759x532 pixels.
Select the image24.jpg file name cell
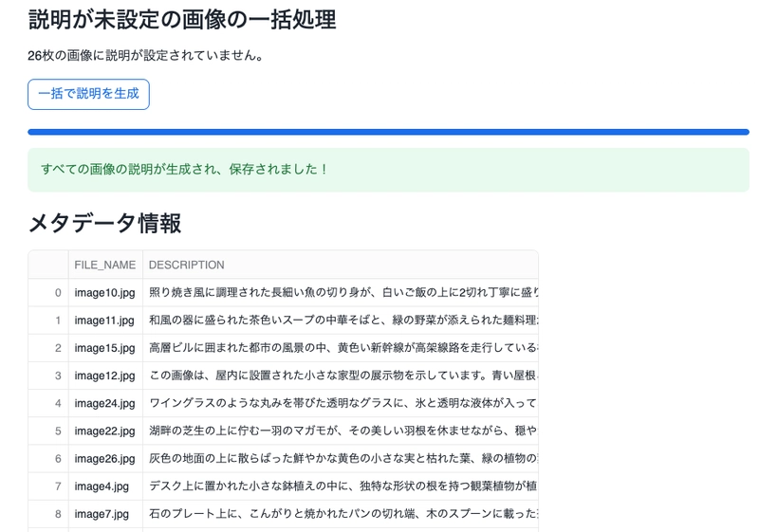point(105,403)
